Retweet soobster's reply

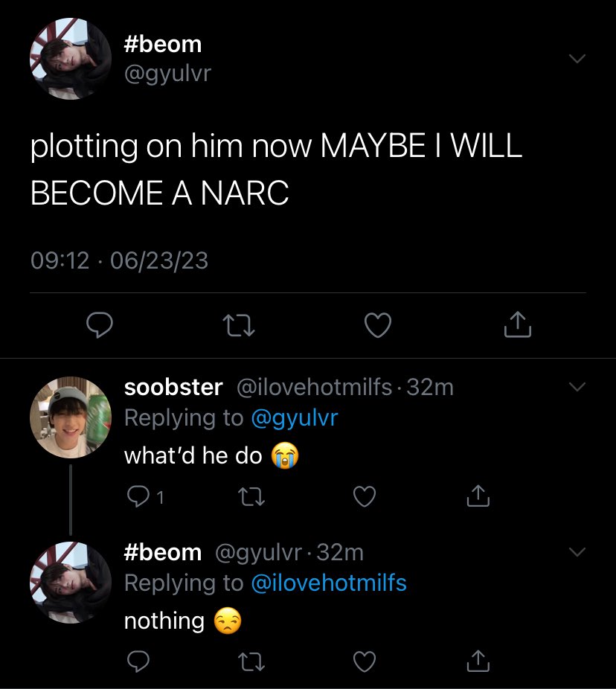pos(251,497)
